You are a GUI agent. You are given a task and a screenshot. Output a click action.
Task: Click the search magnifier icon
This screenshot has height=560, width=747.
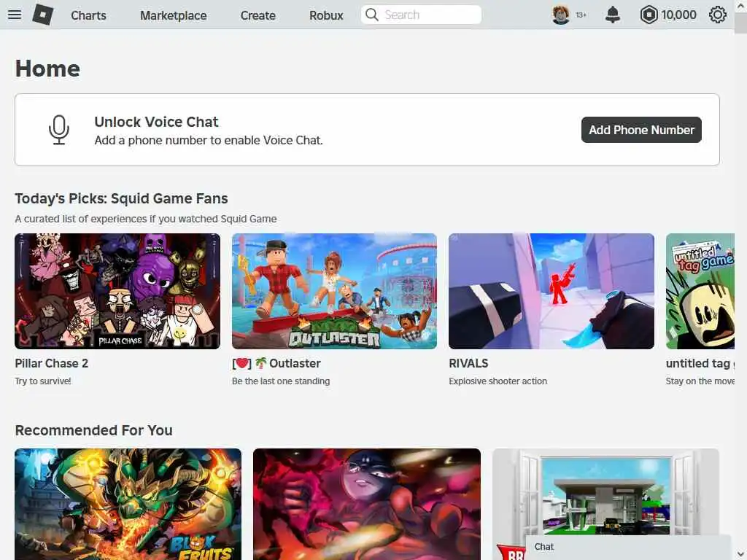click(372, 15)
